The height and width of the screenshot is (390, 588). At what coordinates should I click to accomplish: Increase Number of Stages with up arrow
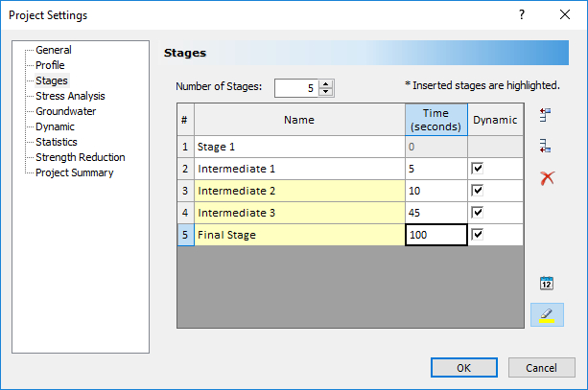[x=326, y=83]
